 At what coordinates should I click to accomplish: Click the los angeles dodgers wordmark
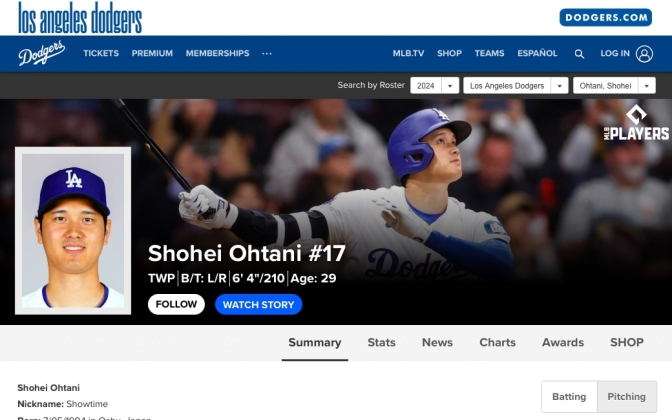[80, 18]
